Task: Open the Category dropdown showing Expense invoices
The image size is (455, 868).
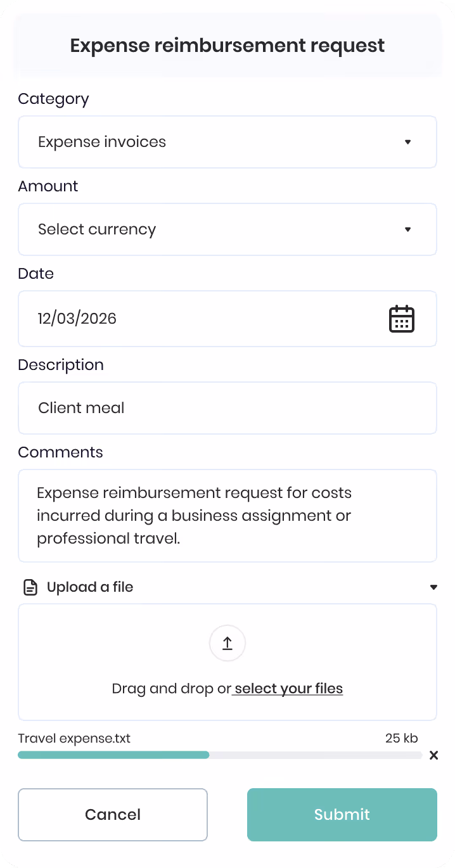Action: 227,142
